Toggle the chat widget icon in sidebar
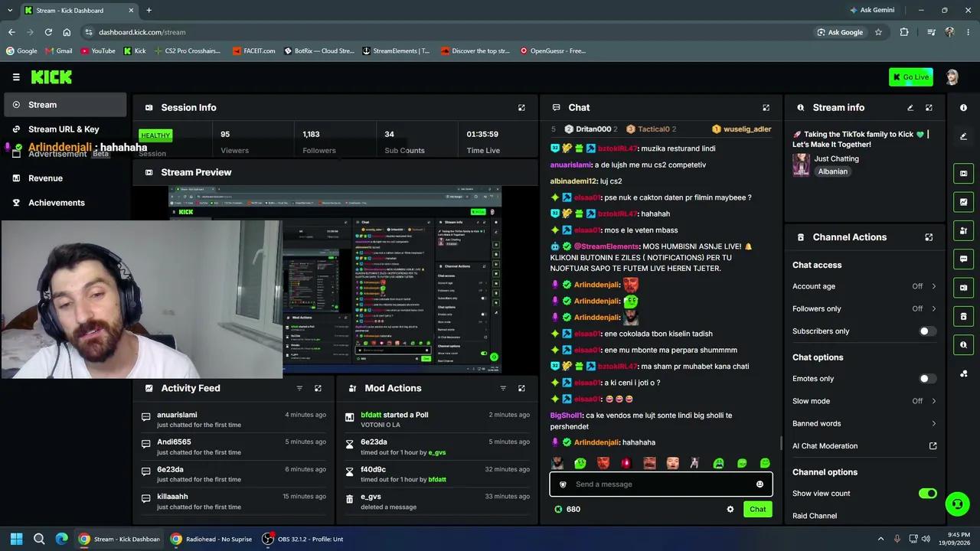 tap(963, 259)
